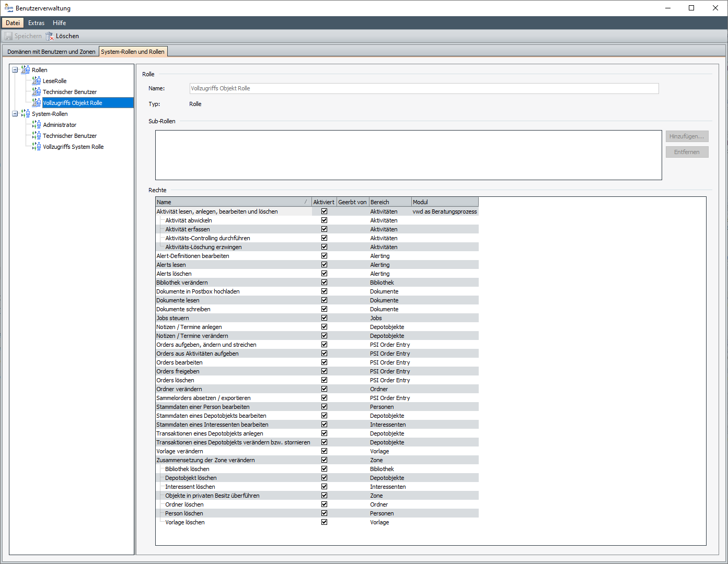This screenshot has width=728, height=564.
Task: Click the Rollen root folder icon
Action: pyautogui.click(x=25, y=69)
